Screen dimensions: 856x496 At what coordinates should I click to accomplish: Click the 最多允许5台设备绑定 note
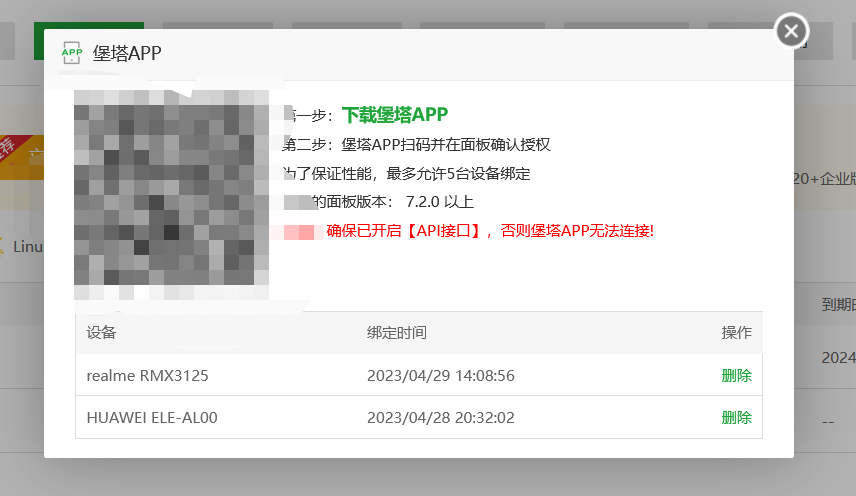[x=458, y=174]
